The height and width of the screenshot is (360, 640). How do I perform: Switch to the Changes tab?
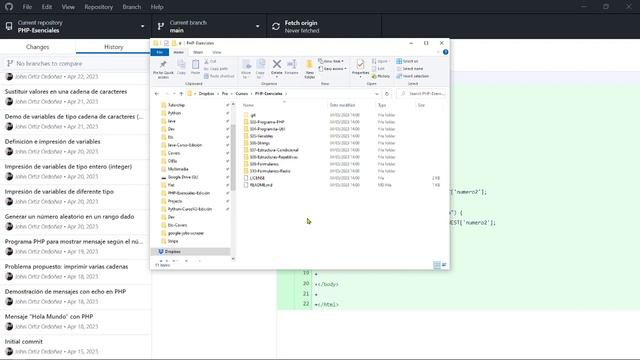tap(38, 47)
